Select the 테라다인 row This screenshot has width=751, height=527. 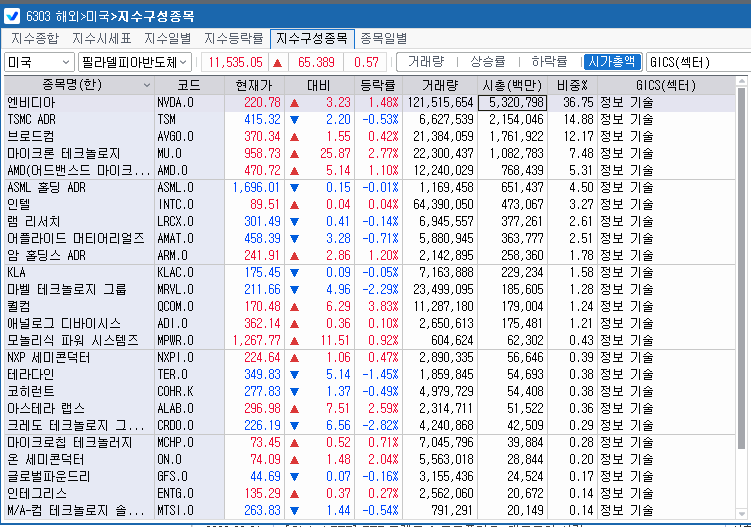tap(370, 375)
